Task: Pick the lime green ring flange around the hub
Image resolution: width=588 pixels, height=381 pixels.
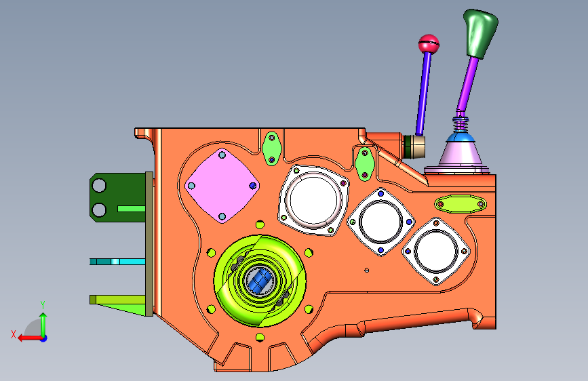Action: coord(260,281)
